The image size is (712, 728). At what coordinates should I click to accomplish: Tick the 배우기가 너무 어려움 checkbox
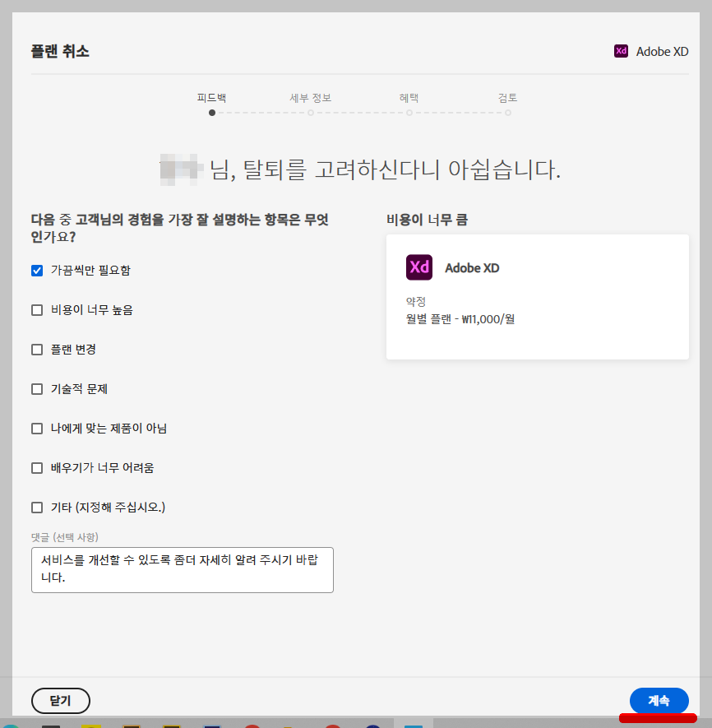[36, 467]
